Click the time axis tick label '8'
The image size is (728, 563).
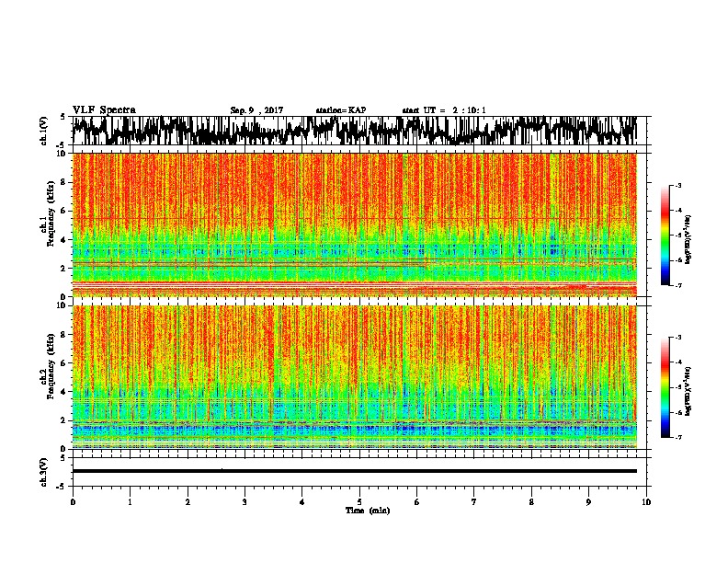[531, 502]
